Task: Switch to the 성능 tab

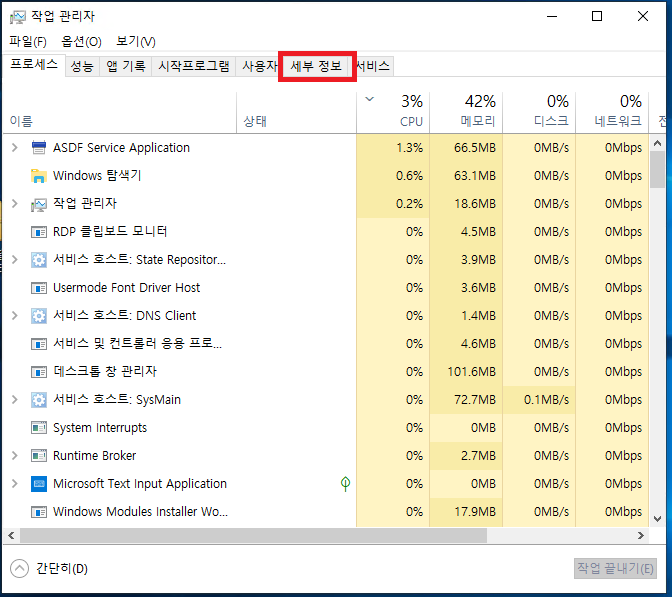Action: click(x=82, y=66)
